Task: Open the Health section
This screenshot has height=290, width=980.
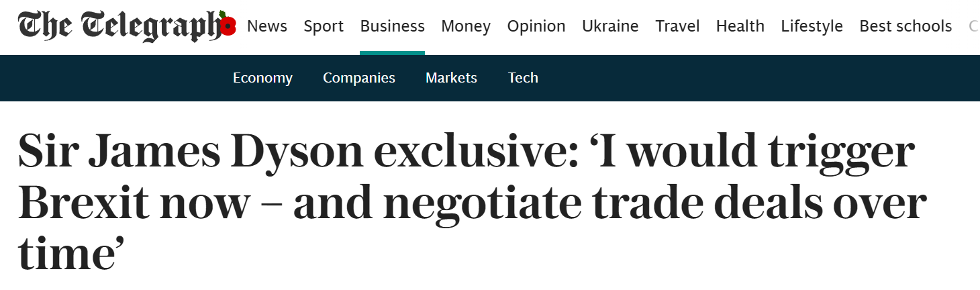Action: pyautogui.click(x=740, y=27)
